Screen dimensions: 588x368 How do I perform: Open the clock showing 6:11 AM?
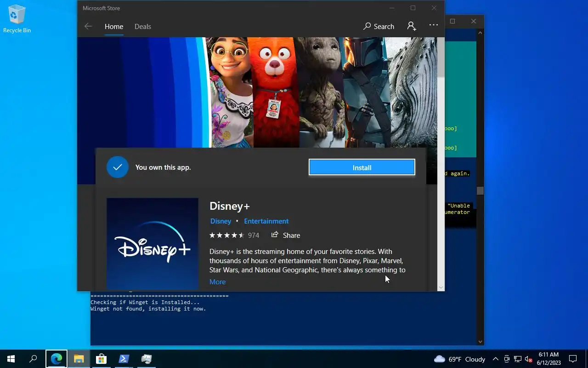[x=548, y=359]
